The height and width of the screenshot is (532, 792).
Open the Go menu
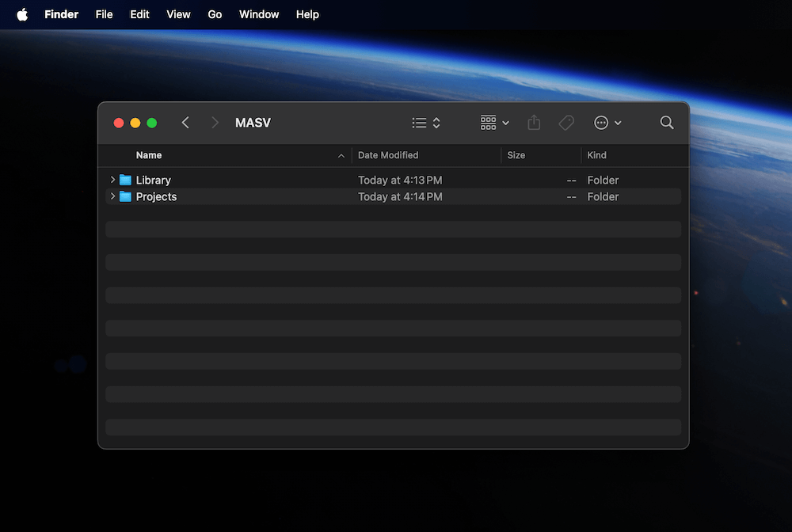[215, 14]
